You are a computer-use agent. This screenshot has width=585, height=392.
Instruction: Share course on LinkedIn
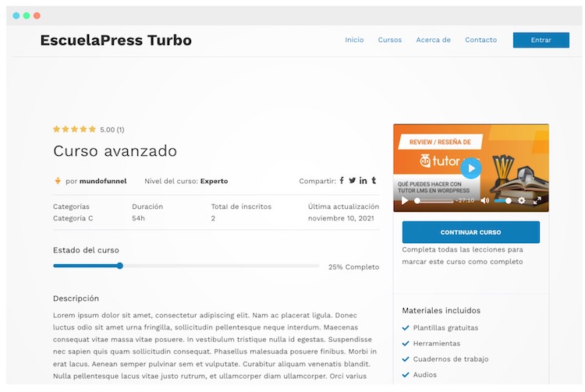363,181
